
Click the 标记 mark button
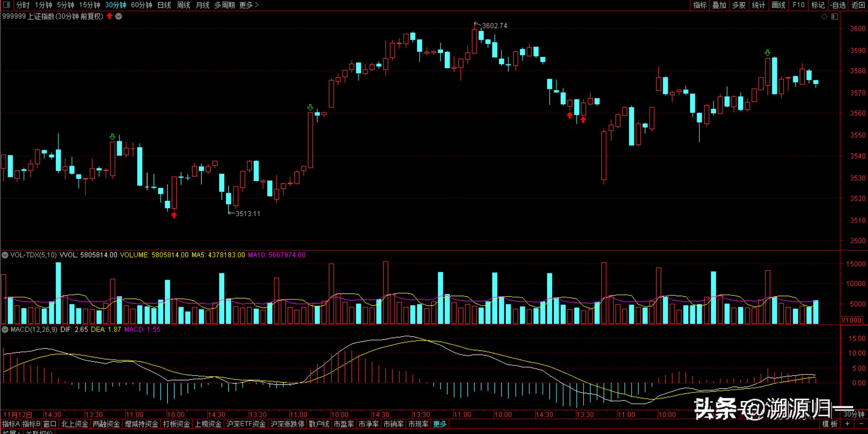818,5
